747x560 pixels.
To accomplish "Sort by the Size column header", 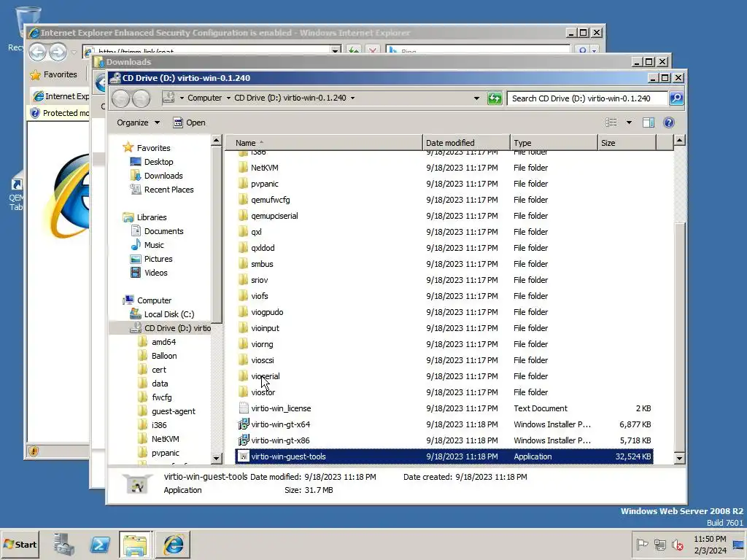I will (627, 143).
